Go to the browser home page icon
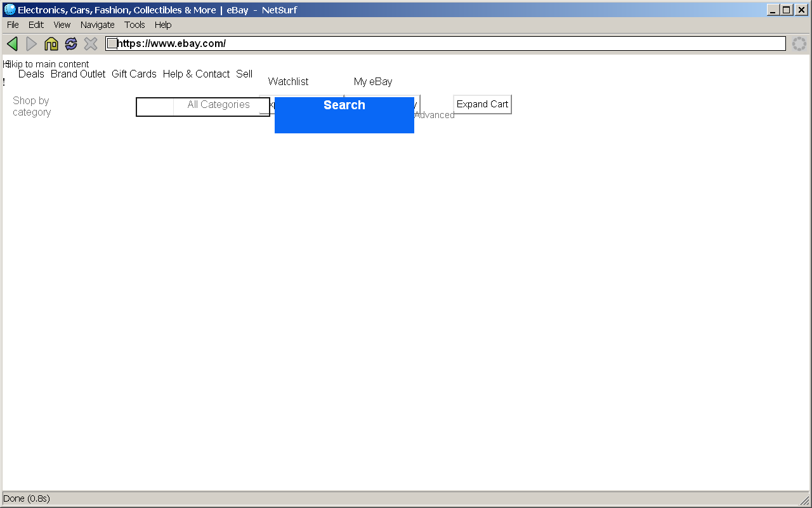This screenshot has width=812, height=508. (51, 44)
